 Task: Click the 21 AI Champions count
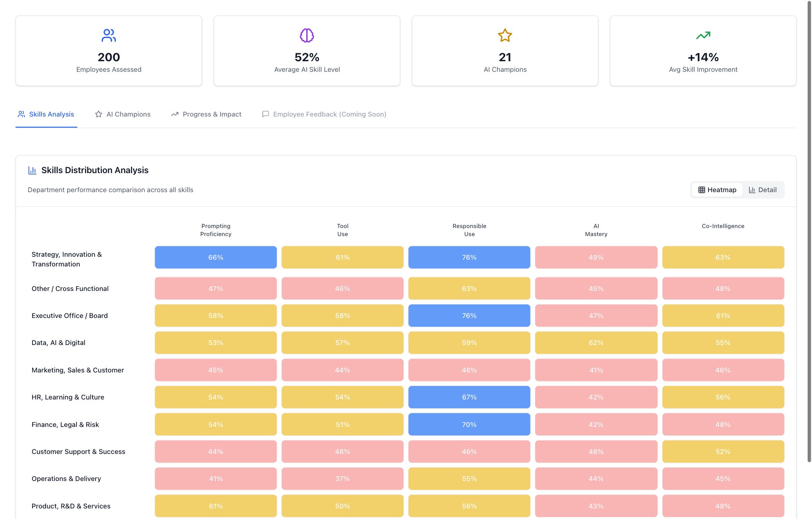505,57
